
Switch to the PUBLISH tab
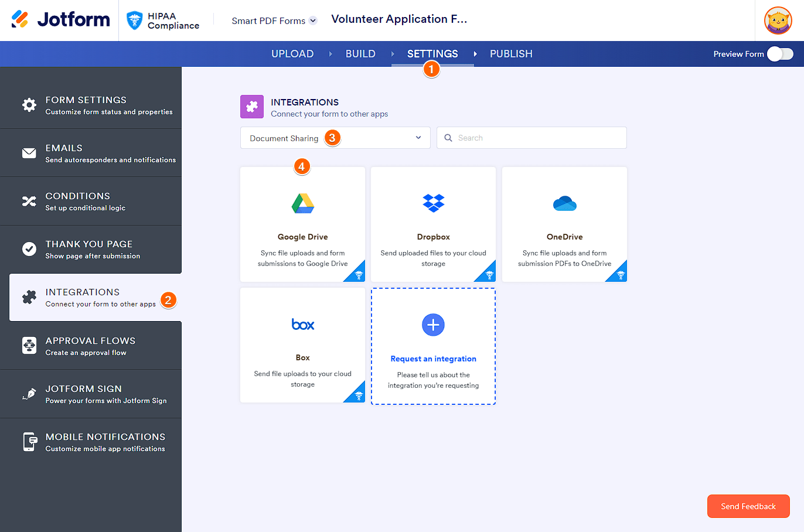coord(511,54)
